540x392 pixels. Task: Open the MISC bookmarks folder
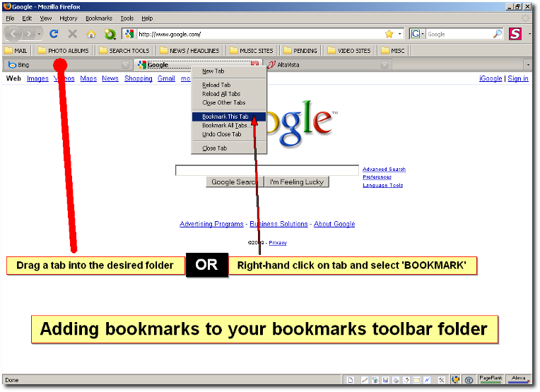393,51
